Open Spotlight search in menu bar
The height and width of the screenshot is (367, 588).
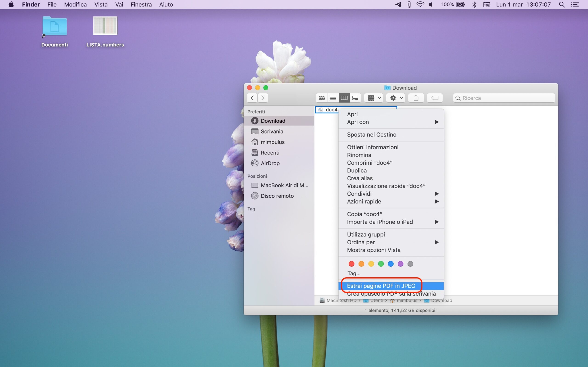[x=562, y=5]
